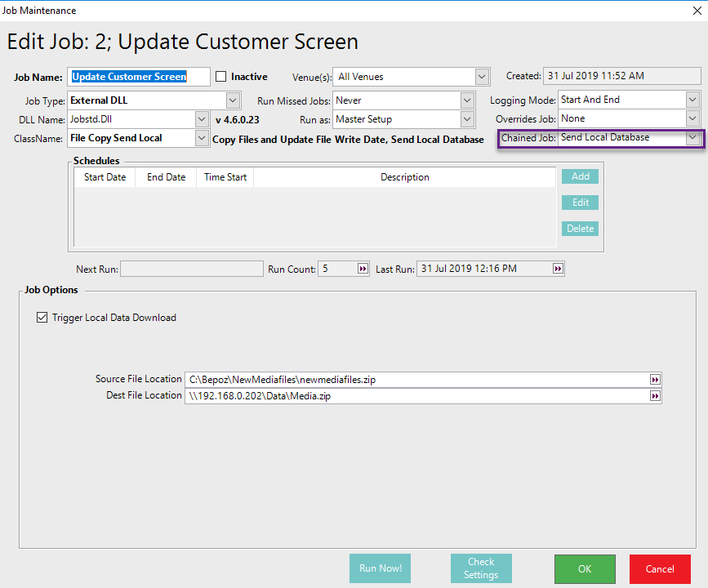Uncheck Trigger Local Data Download
This screenshot has width=708, height=588.
click(42, 318)
